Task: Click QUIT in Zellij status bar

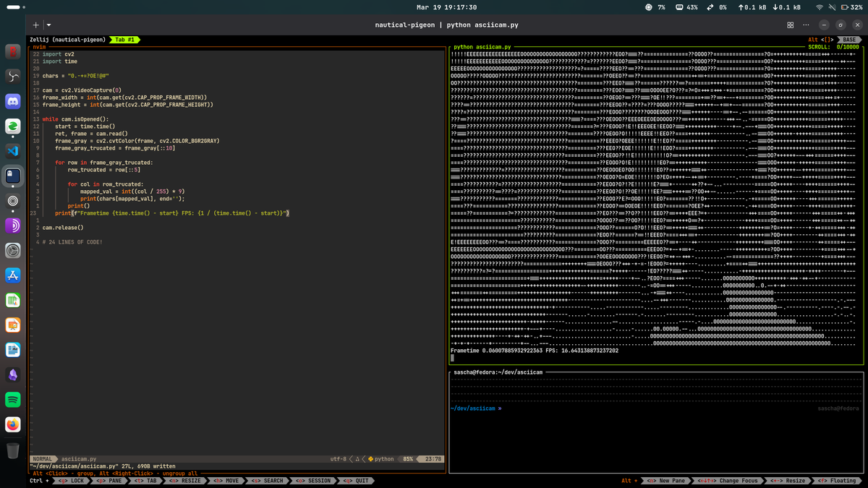Action: [x=354, y=481]
